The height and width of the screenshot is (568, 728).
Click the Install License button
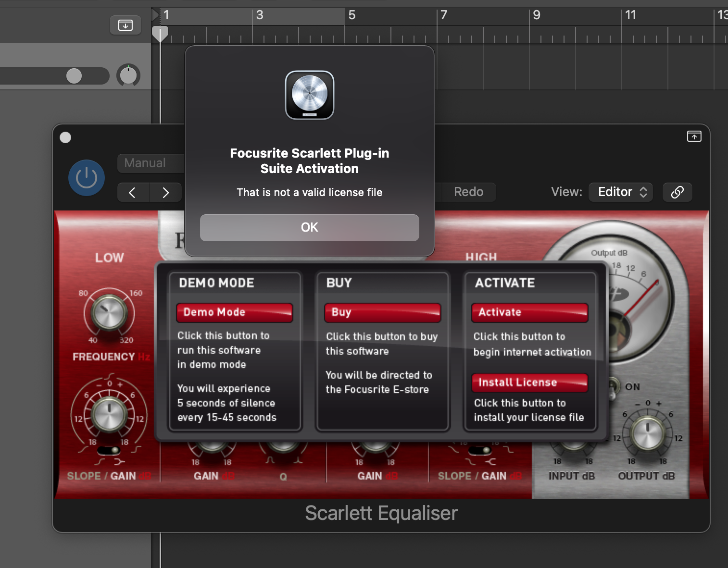point(530,383)
